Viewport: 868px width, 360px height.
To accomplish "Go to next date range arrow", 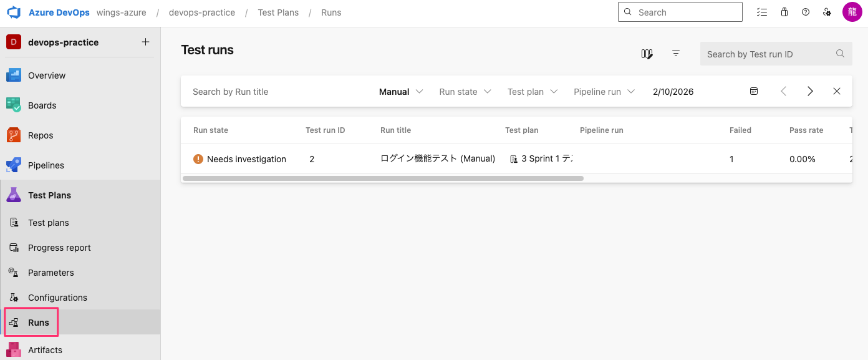I will (810, 92).
